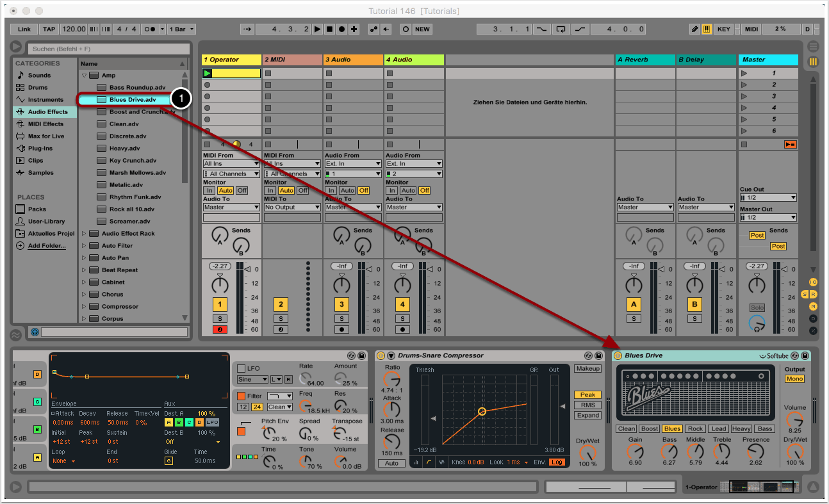The width and height of the screenshot is (829, 504).
Task: Expand the Audio Effect Rack folder
Action: (84, 234)
